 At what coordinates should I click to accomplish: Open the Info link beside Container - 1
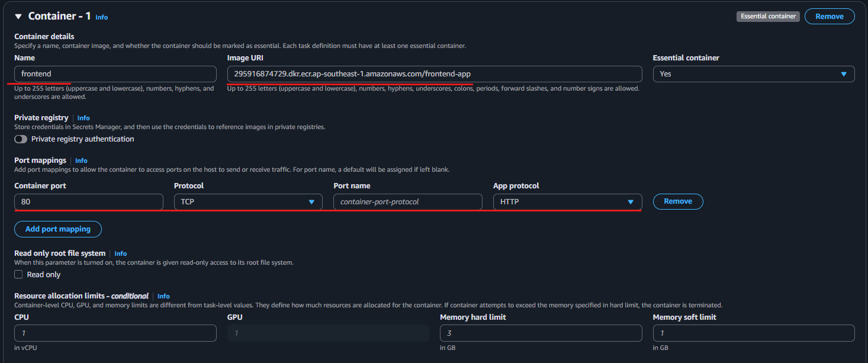(101, 17)
